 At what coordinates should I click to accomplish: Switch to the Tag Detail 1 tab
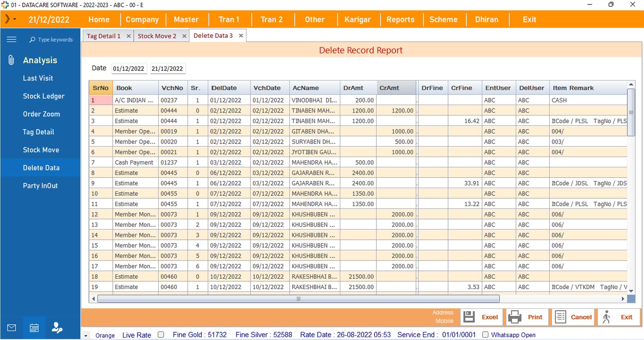pos(104,36)
